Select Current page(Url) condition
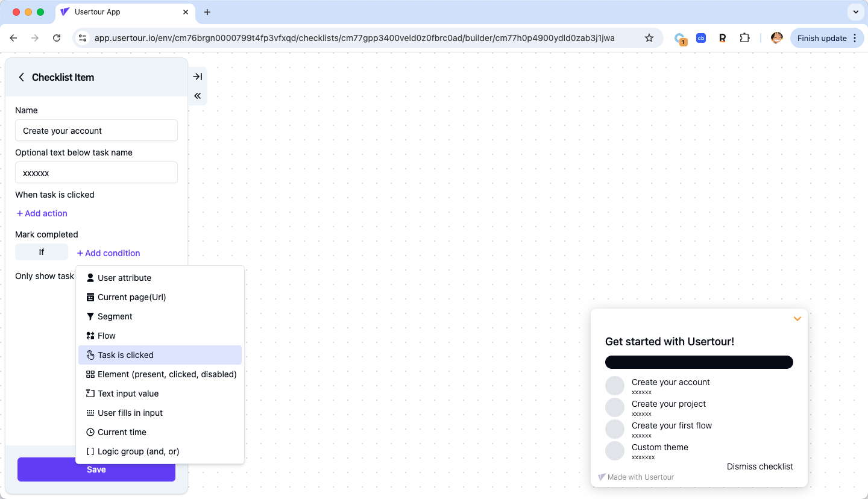 click(160, 297)
